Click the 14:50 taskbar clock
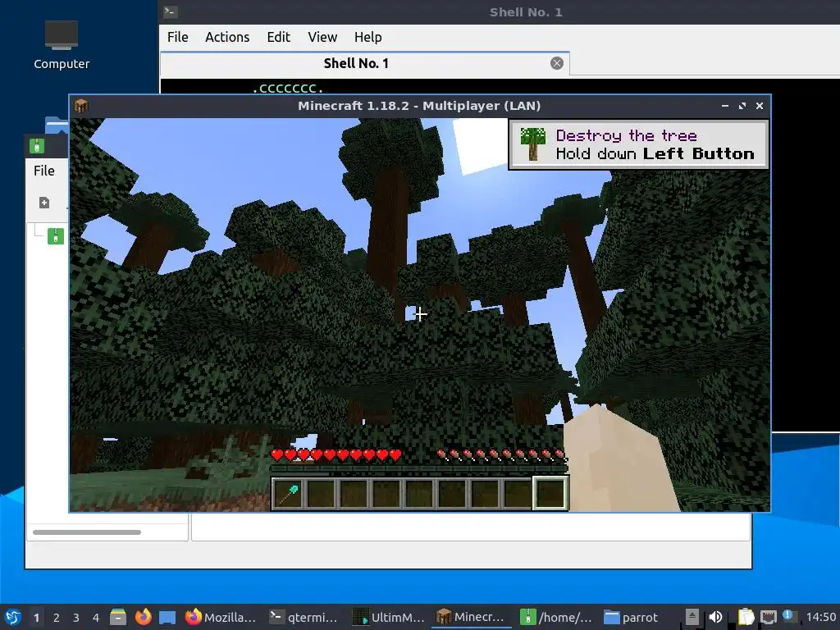 tap(820, 617)
